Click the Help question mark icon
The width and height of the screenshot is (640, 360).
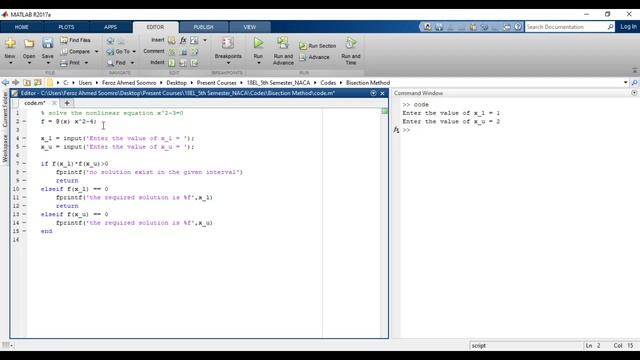tap(518, 27)
